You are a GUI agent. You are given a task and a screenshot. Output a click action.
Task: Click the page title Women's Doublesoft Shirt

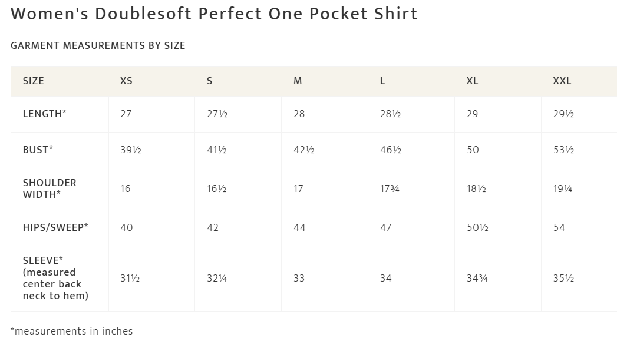pyautogui.click(x=214, y=14)
